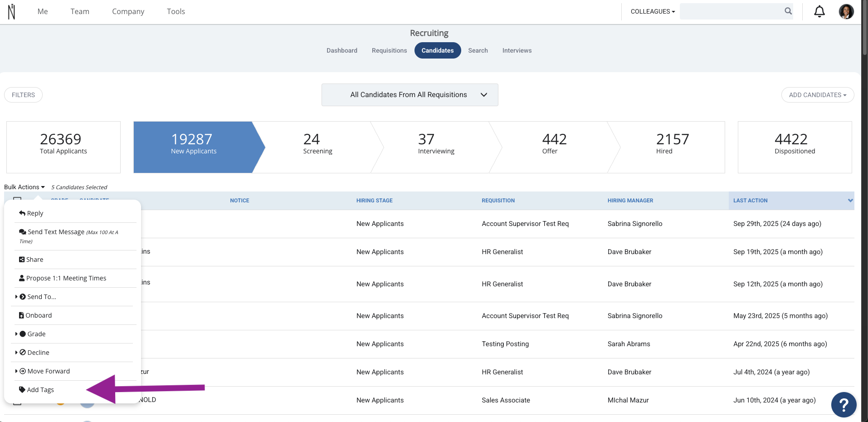Click the search magnifier icon
868x422 pixels.
[788, 11]
